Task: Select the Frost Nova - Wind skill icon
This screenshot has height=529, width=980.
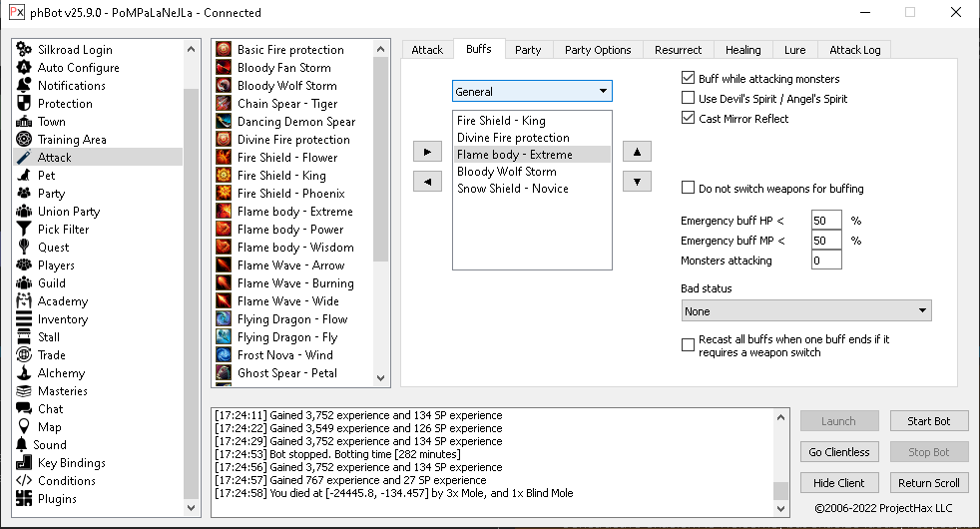Action: coord(224,355)
